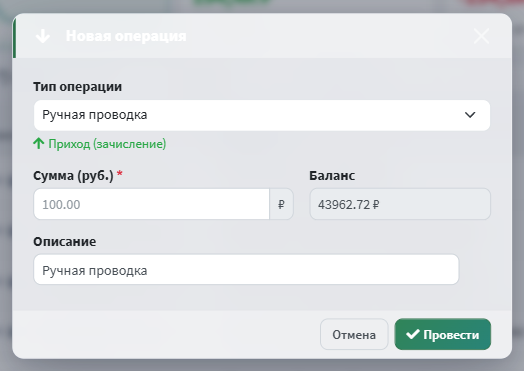Open the Тип операции dropdown
This screenshot has height=371, width=524.
point(262,115)
